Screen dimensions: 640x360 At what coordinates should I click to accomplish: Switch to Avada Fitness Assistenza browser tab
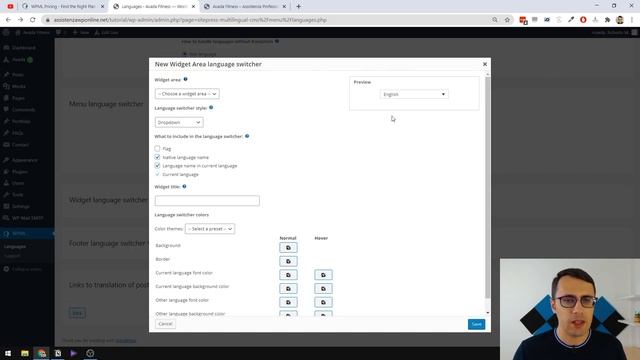[245, 7]
